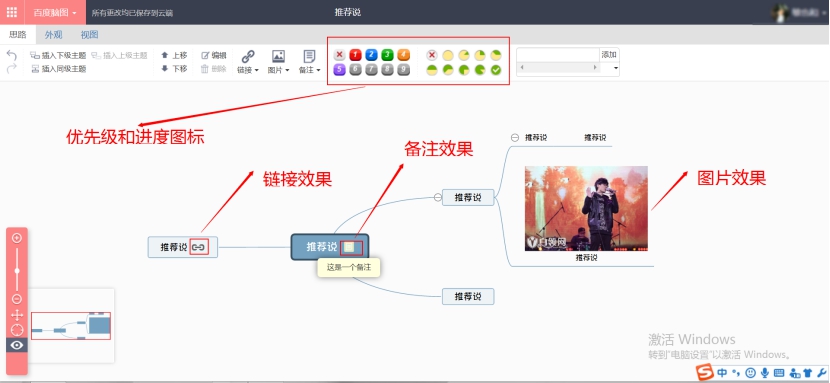Click the IME microphone voice input
Screen dimensions: 830x383
[764, 372]
